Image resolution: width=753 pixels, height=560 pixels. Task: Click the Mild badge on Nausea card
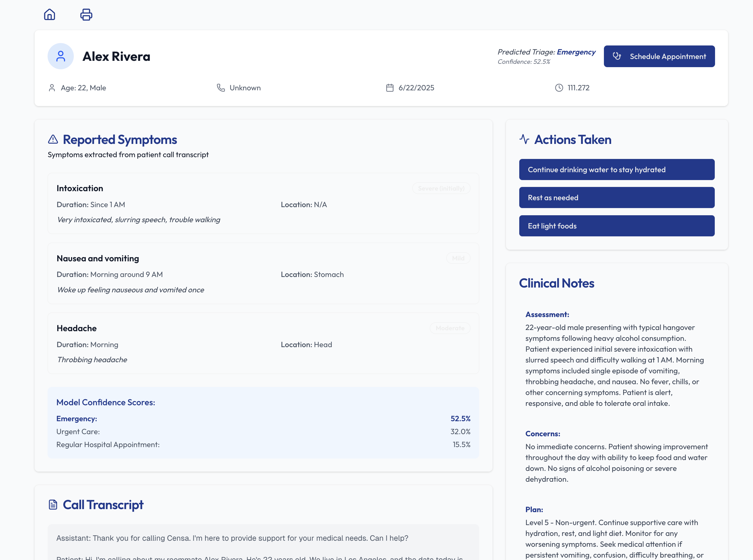[x=458, y=258]
